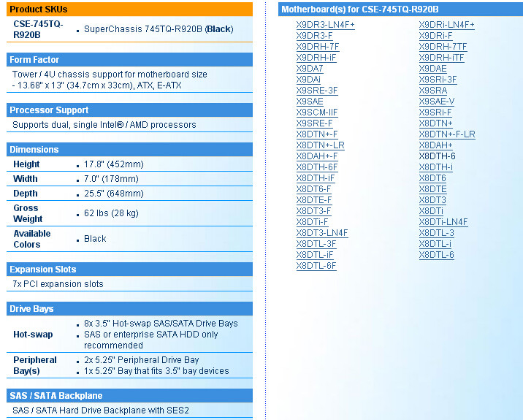Click the X9DAi motherboard link

[x=308, y=80]
